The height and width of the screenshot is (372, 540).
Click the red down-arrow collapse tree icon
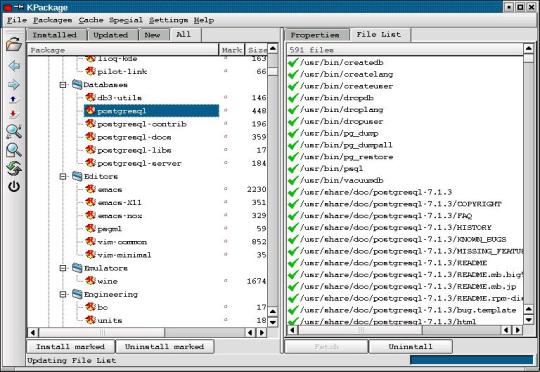[13, 114]
